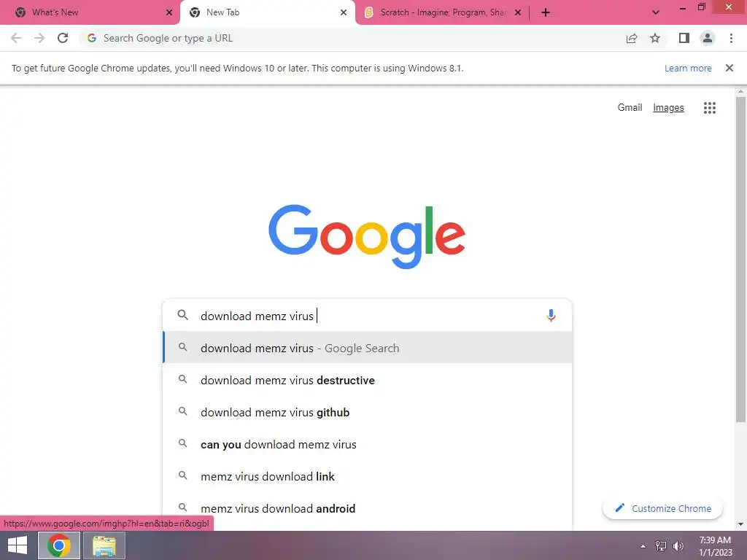Choose 'memz virus download link' suggestion
Viewport: 747px width, 560px height.
368,476
